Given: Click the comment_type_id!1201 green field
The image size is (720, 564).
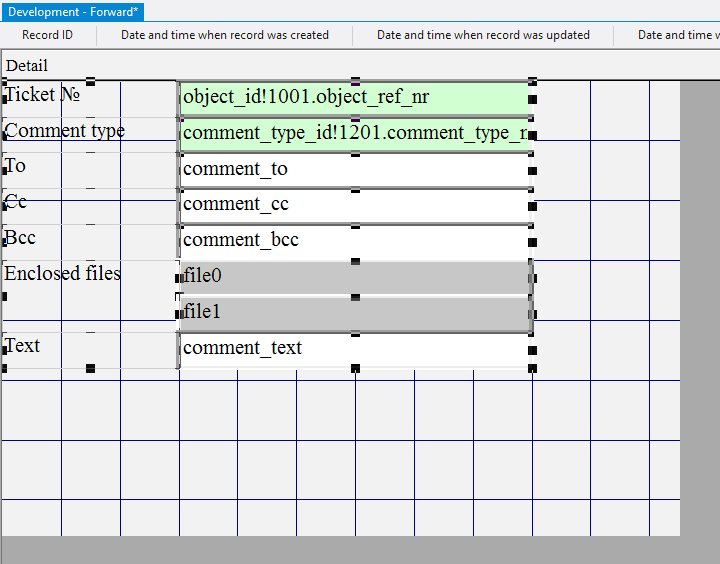Looking at the screenshot, I should 355,133.
